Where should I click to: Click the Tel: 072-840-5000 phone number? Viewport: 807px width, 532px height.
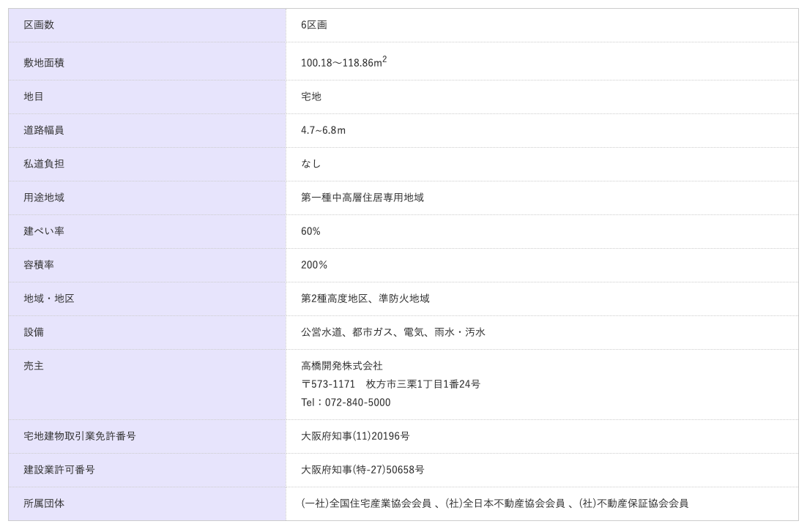click(346, 402)
